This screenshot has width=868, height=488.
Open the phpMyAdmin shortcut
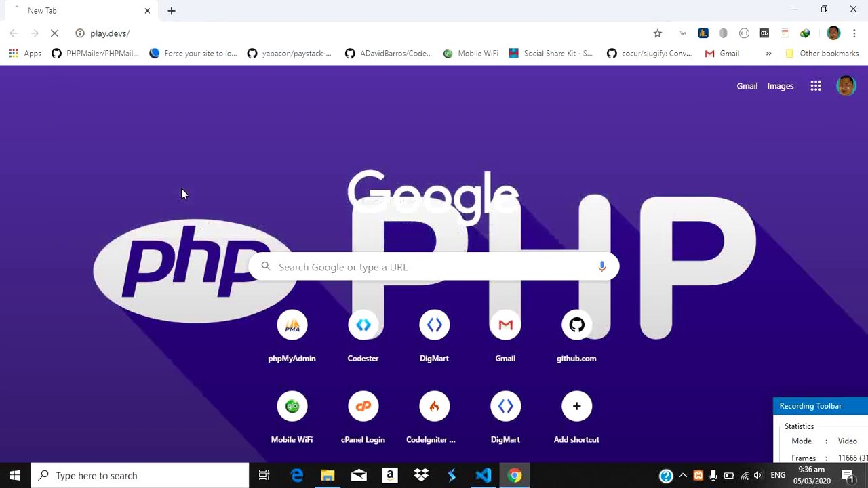tap(292, 337)
